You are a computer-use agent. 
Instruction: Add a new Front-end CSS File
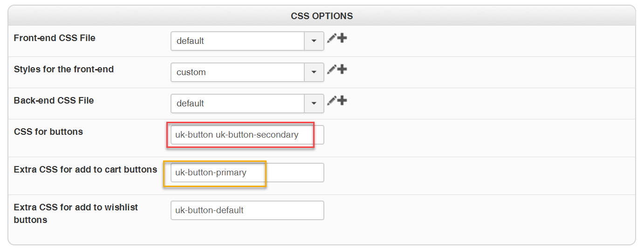(x=342, y=38)
